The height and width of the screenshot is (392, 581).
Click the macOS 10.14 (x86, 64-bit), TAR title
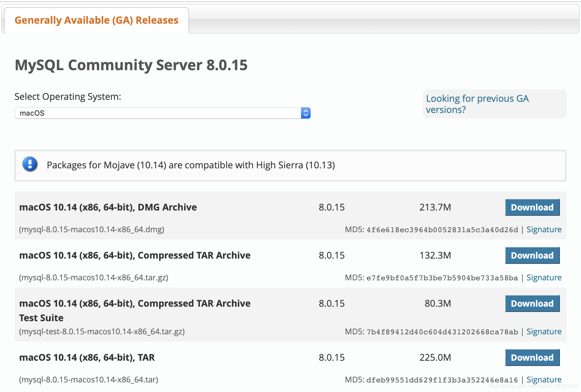pos(87,357)
